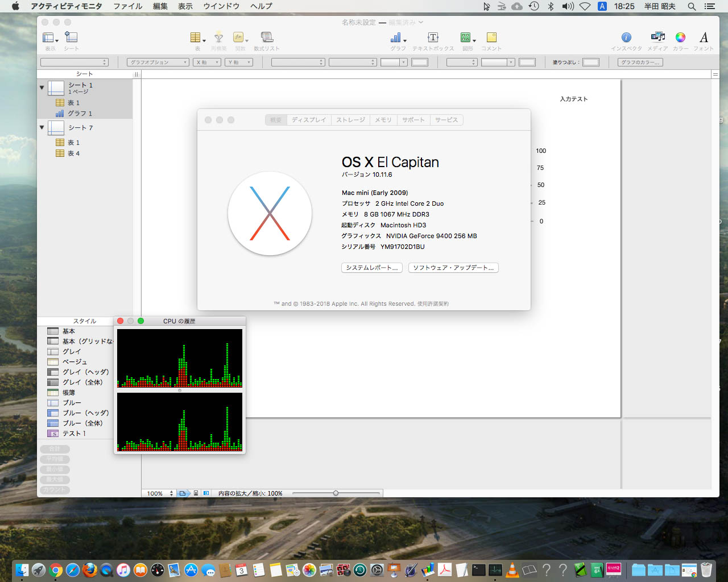The image size is (728, 582).
Task: Switch to the メモリ tab in About window
Action: 383,120
